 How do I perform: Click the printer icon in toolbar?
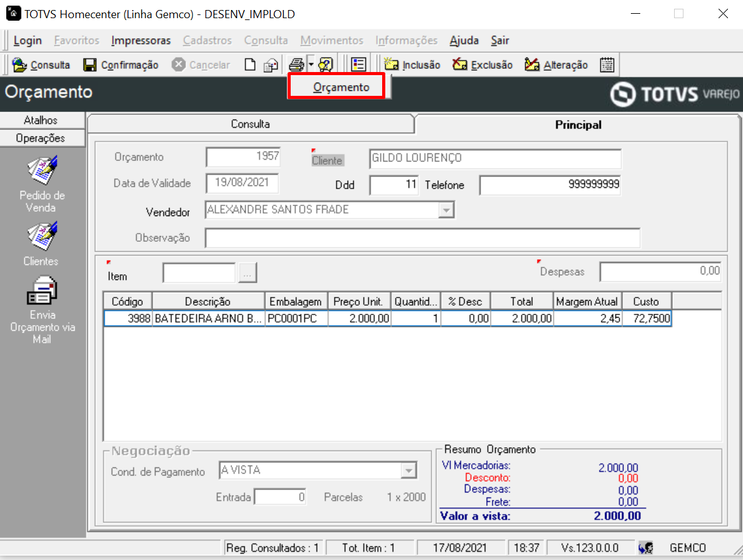pos(296,65)
